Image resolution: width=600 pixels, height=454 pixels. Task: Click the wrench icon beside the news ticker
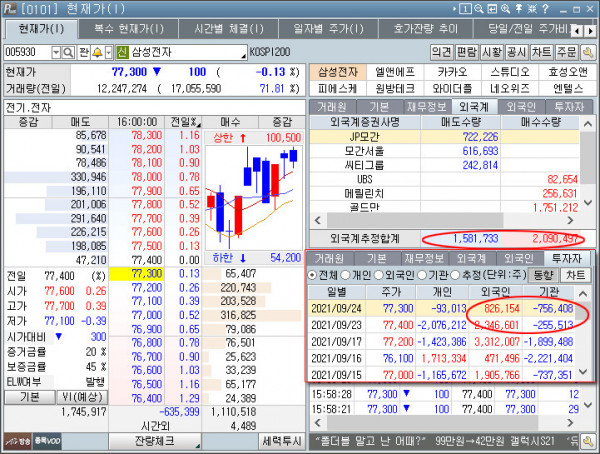point(588,441)
